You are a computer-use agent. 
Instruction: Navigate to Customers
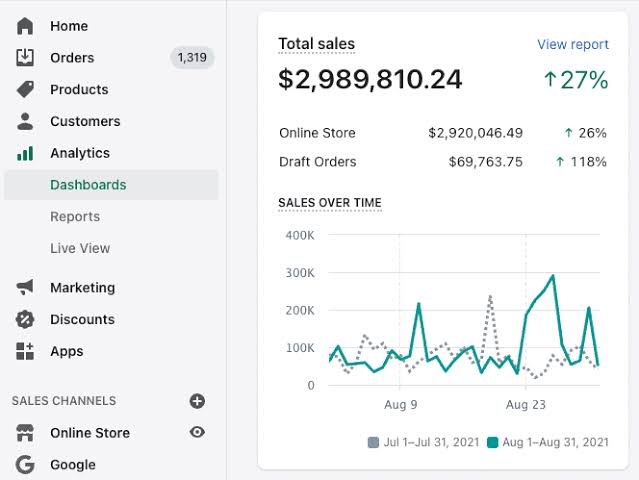click(85, 121)
